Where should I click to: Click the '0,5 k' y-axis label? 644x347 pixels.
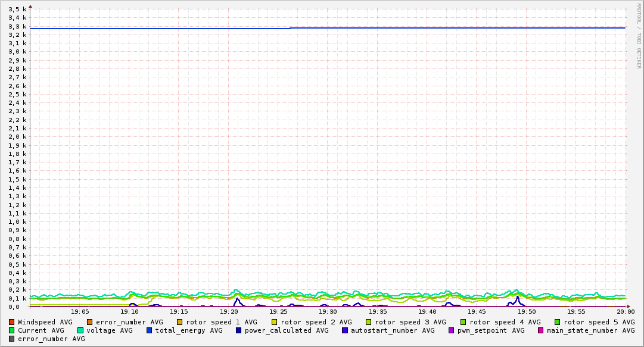(x=17, y=264)
